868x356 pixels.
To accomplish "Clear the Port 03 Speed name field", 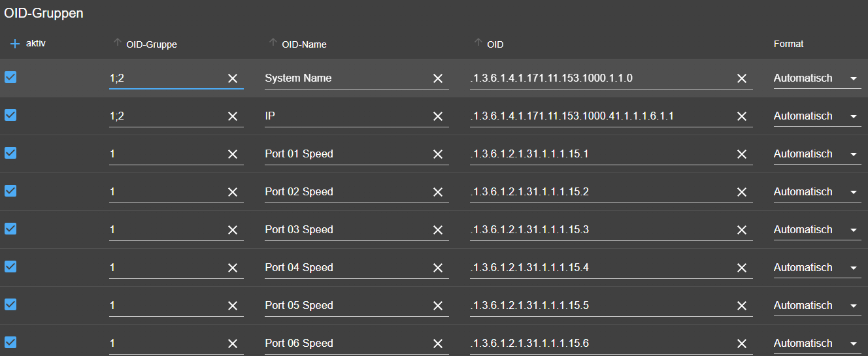I will tap(438, 230).
